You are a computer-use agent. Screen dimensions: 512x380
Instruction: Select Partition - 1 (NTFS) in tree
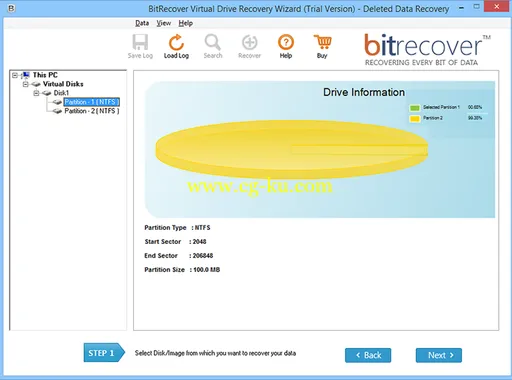92,102
